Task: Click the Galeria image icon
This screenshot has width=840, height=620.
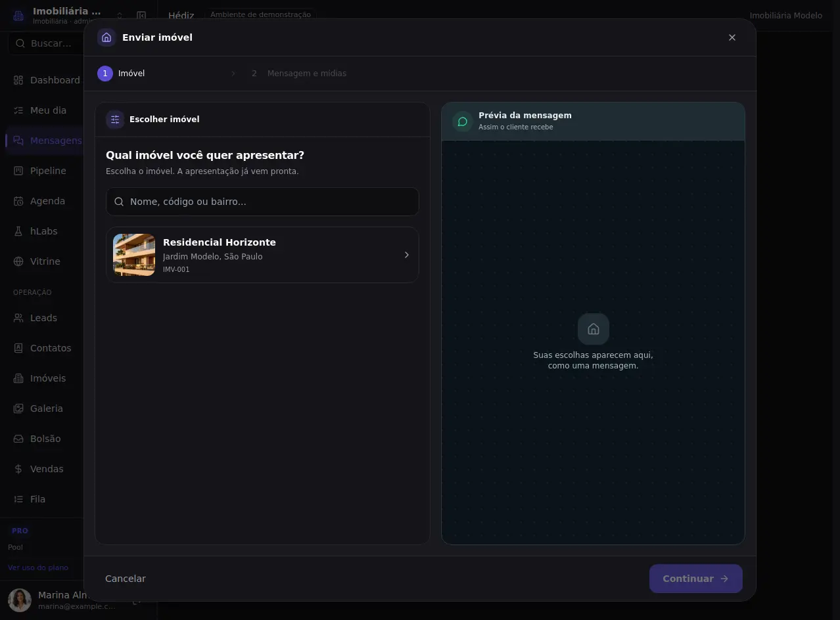Action: pos(18,409)
